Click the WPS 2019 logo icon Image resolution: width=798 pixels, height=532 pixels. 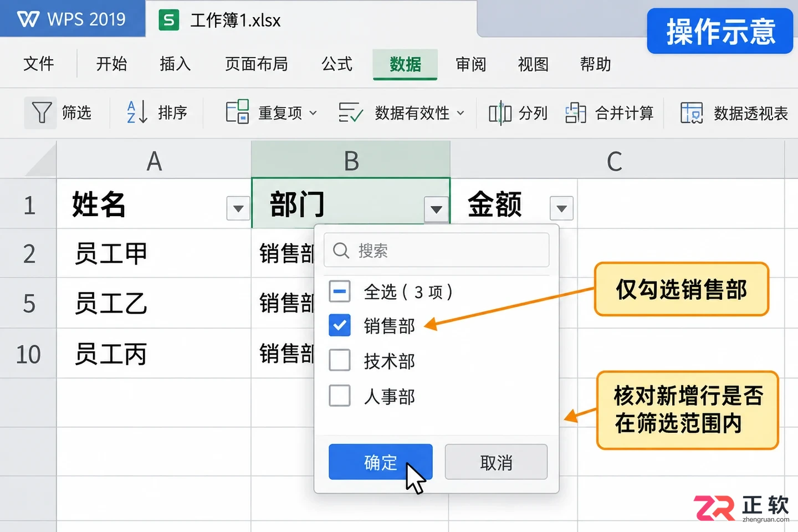(28, 19)
